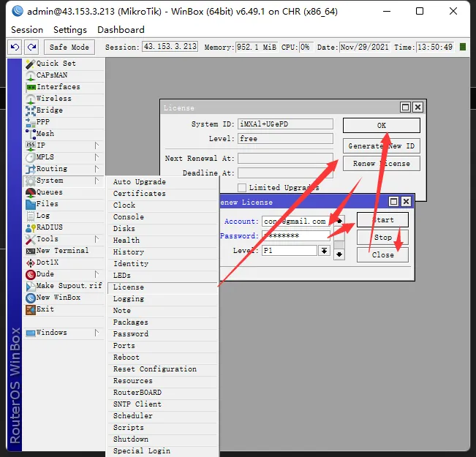476x457 pixels.
Task: Click the undo arrow in toolbar
Action: [15, 47]
